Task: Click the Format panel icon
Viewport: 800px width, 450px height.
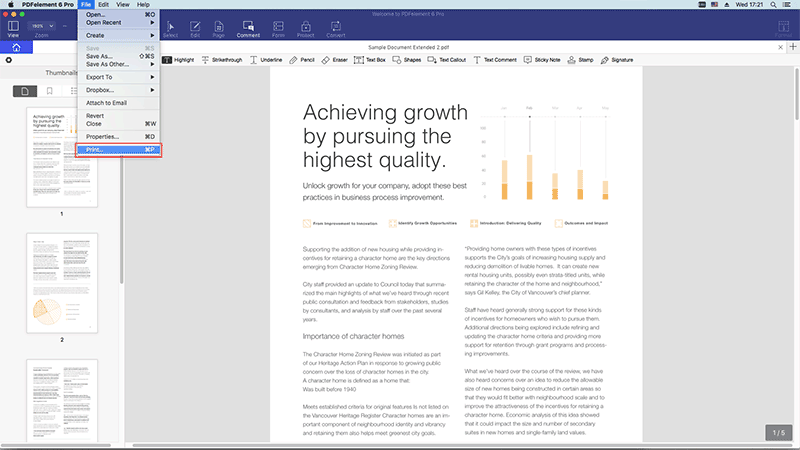Action: click(x=783, y=29)
